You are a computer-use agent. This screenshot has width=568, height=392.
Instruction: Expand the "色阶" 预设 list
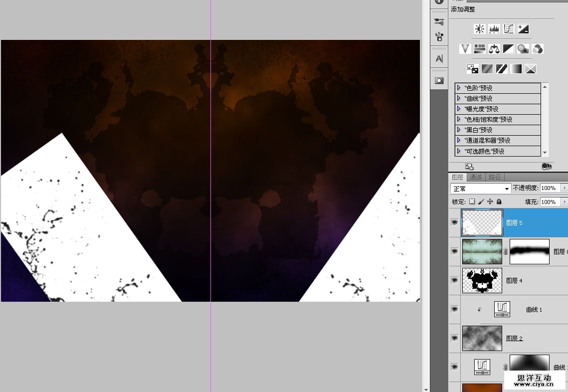[459, 88]
